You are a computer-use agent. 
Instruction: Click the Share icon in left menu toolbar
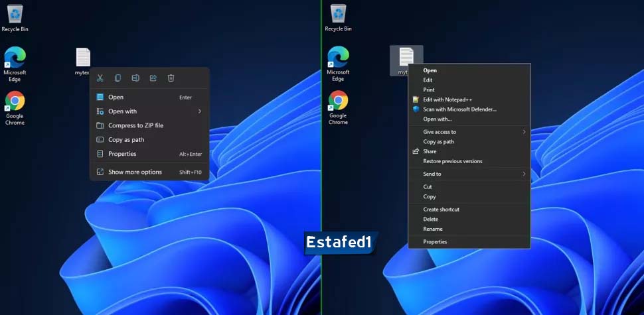click(x=153, y=78)
